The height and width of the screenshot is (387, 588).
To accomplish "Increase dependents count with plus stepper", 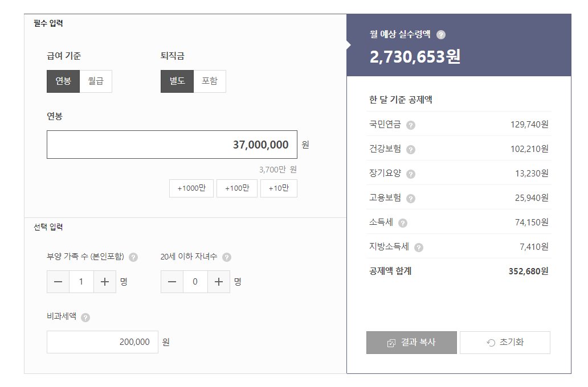I will 104,282.
